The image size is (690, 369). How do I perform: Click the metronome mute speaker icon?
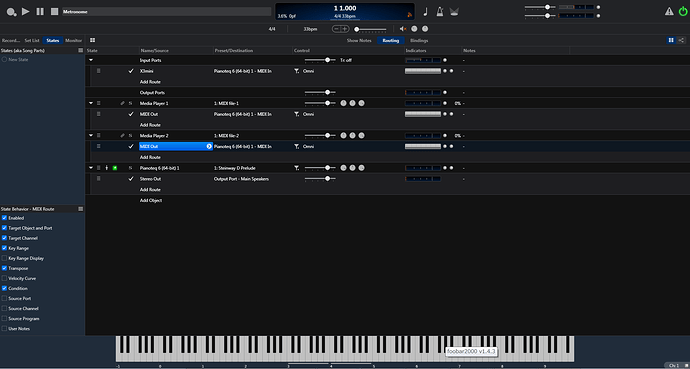click(x=403, y=29)
